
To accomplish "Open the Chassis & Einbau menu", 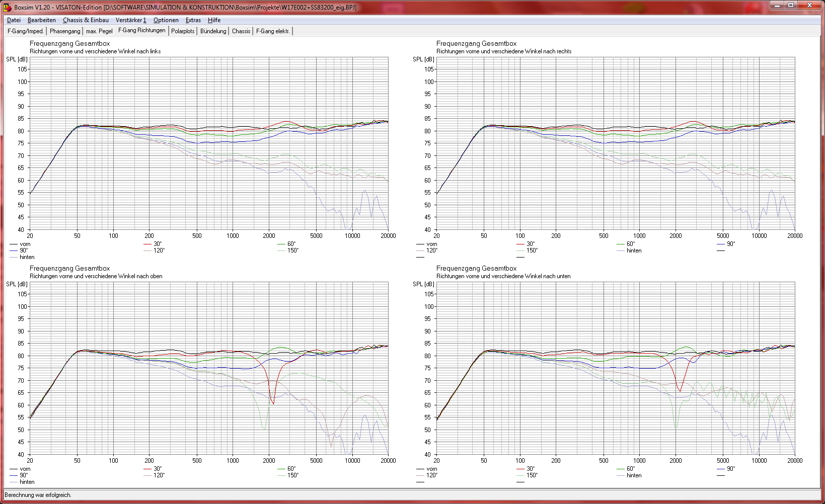I will 86,20.
